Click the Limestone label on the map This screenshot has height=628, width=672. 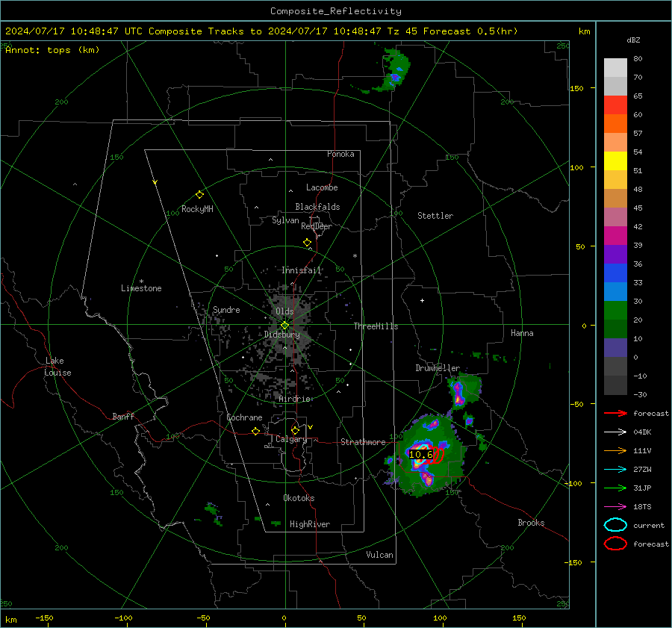141,288
